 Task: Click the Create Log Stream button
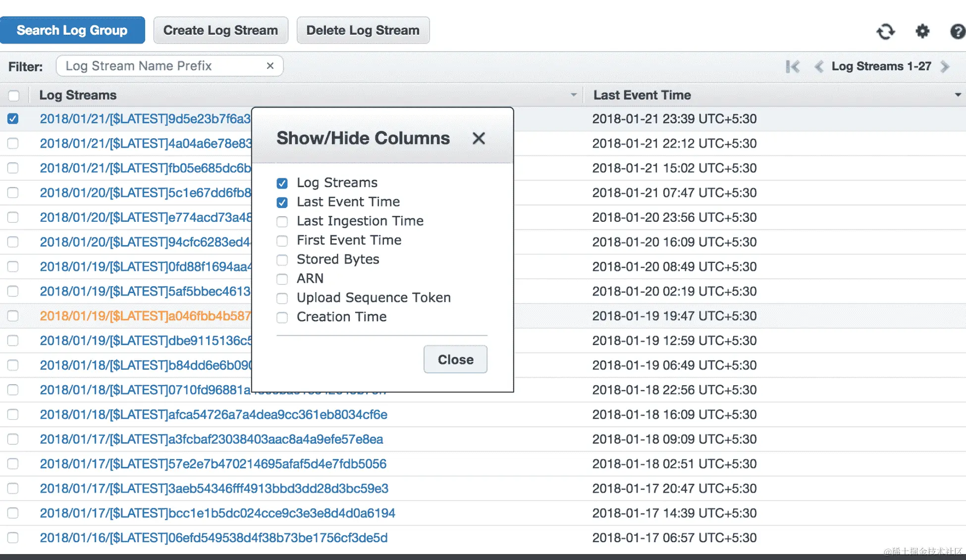click(x=220, y=30)
